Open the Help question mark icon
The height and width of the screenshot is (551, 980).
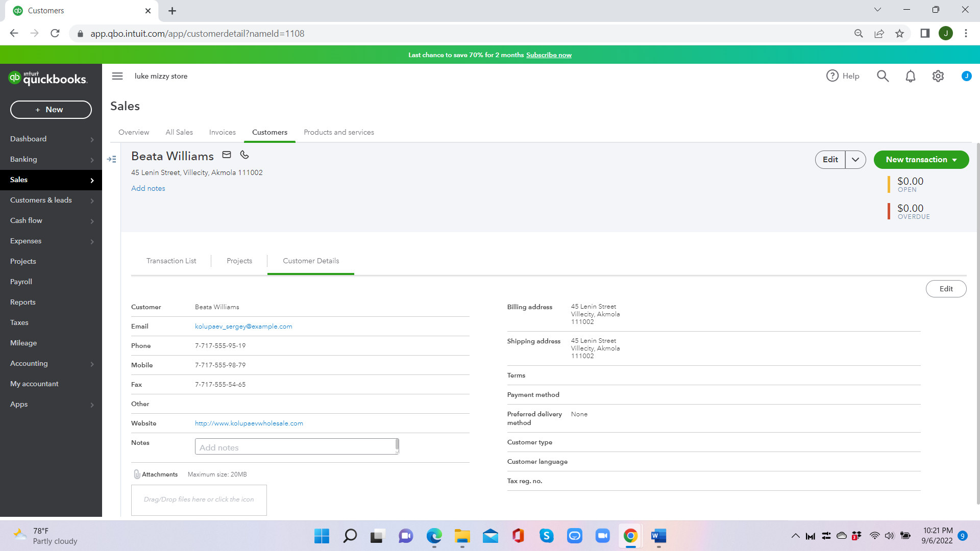(x=832, y=76)
